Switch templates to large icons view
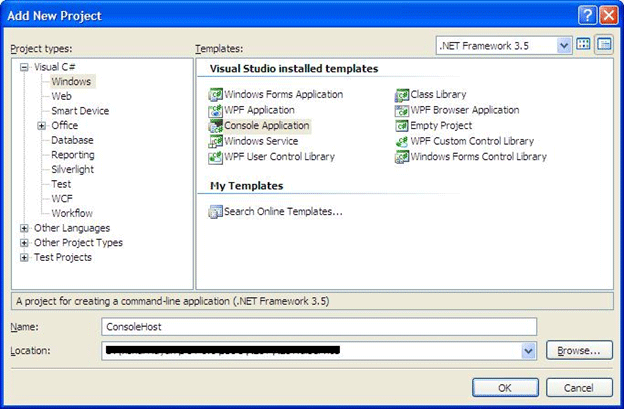The height and width of the screenshot is (409, 624). (583, 45)
